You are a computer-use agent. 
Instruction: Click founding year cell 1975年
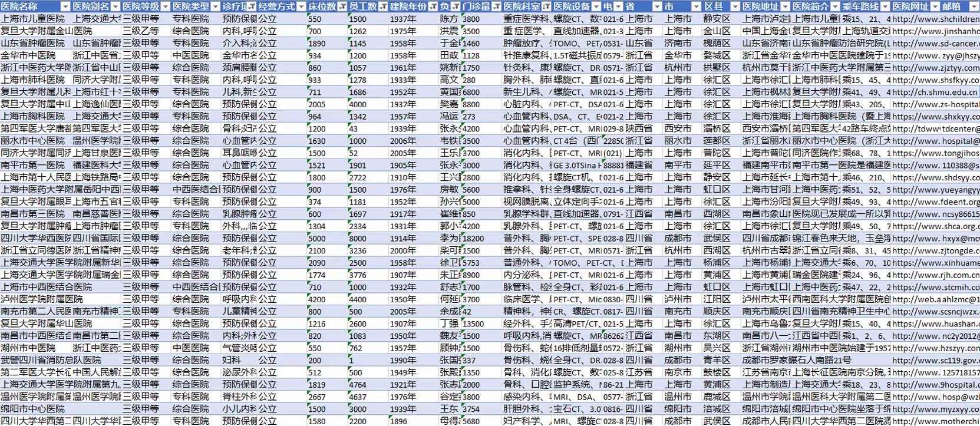[x=414, y=31]
